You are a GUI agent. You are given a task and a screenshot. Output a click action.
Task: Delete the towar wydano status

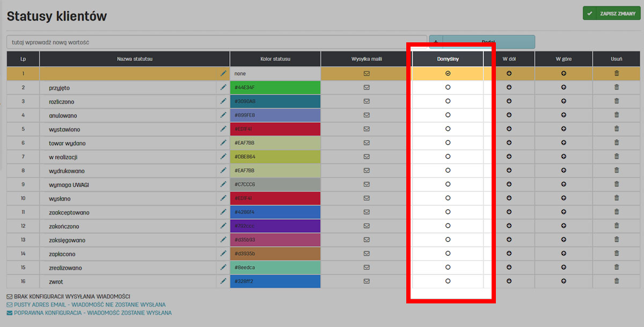[616, 143]
